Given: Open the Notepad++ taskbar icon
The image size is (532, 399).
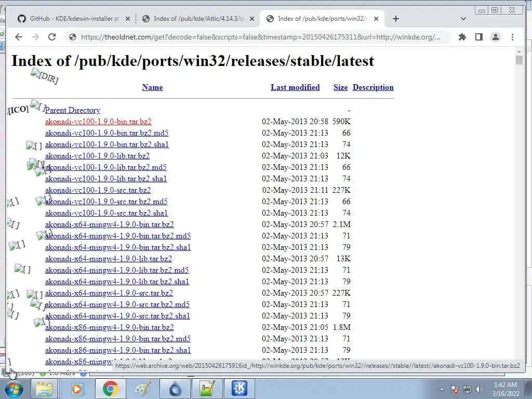Looking at the screenshot, I should 207,389.
